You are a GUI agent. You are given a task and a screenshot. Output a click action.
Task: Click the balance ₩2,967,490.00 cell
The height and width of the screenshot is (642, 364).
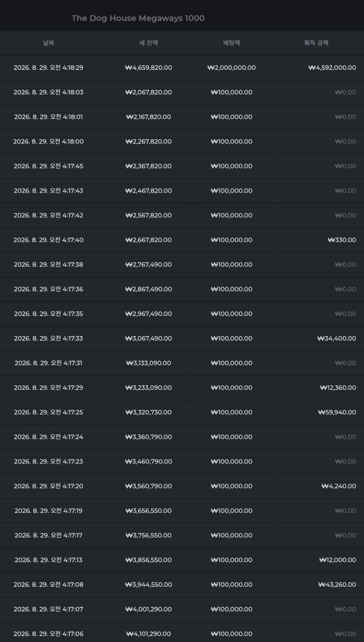pyautogui.click(x=148, y=314)
